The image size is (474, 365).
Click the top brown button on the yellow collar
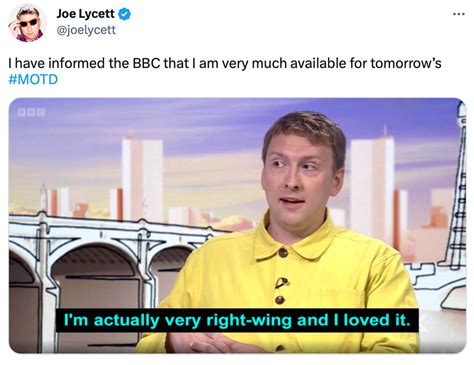click(283, 252)
